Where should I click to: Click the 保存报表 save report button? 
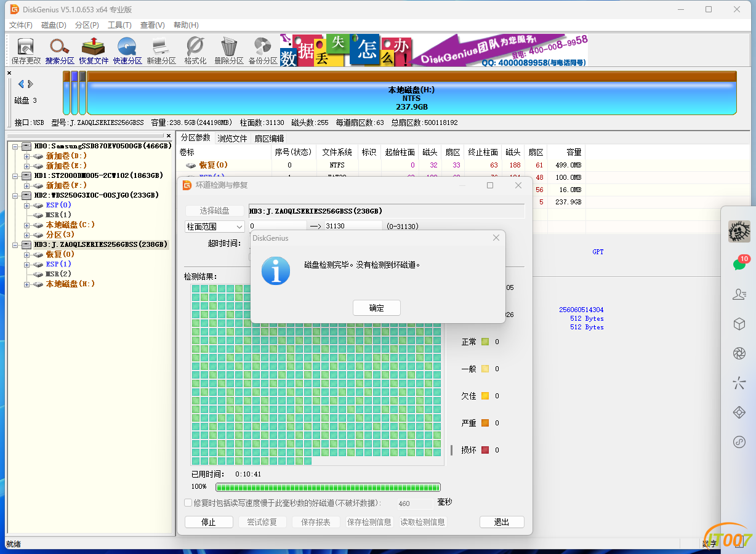click(x=316, y=521)
